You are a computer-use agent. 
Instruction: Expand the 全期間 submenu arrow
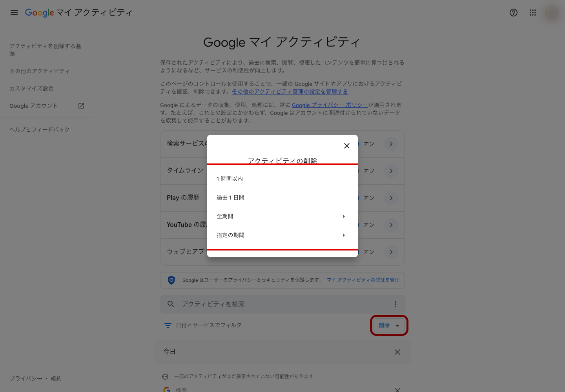click(344, 216)
